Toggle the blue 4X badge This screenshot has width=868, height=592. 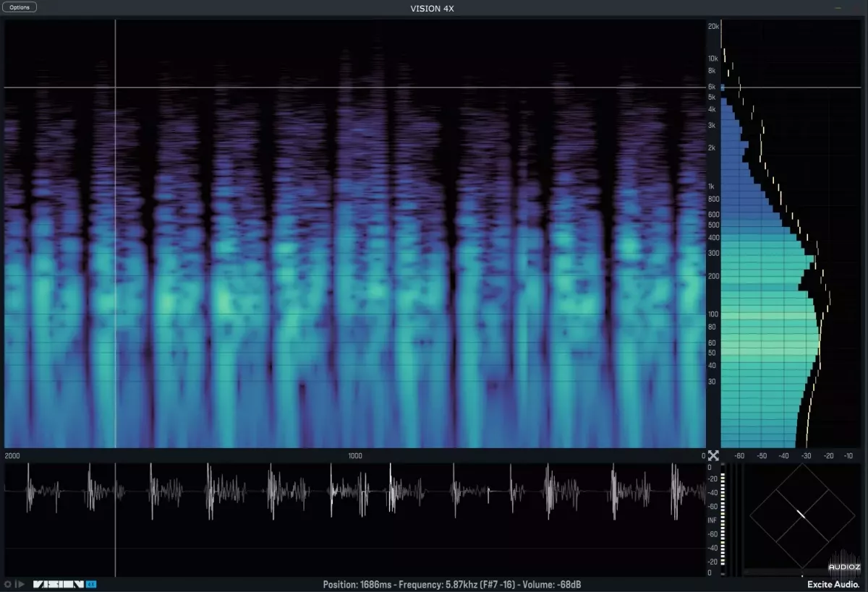tap(91, 584)
